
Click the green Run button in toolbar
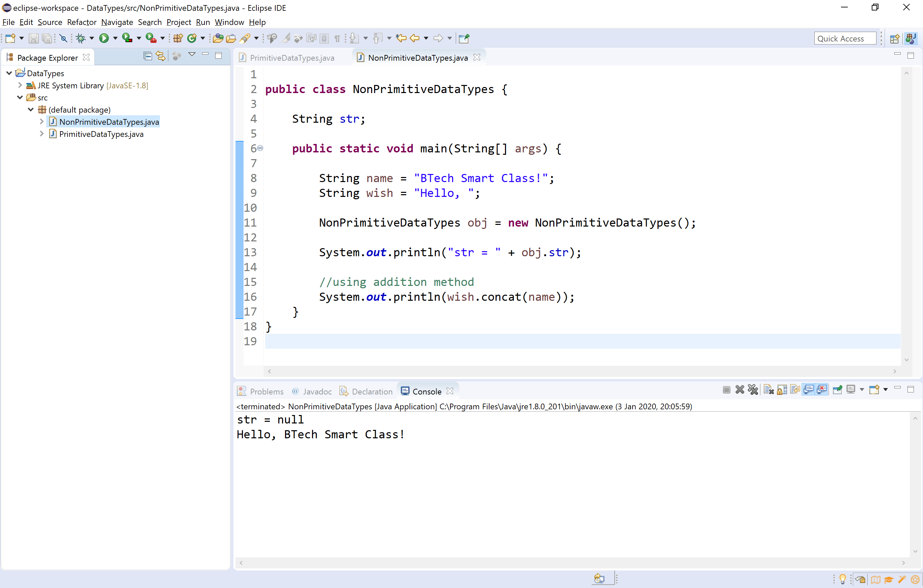104,38
